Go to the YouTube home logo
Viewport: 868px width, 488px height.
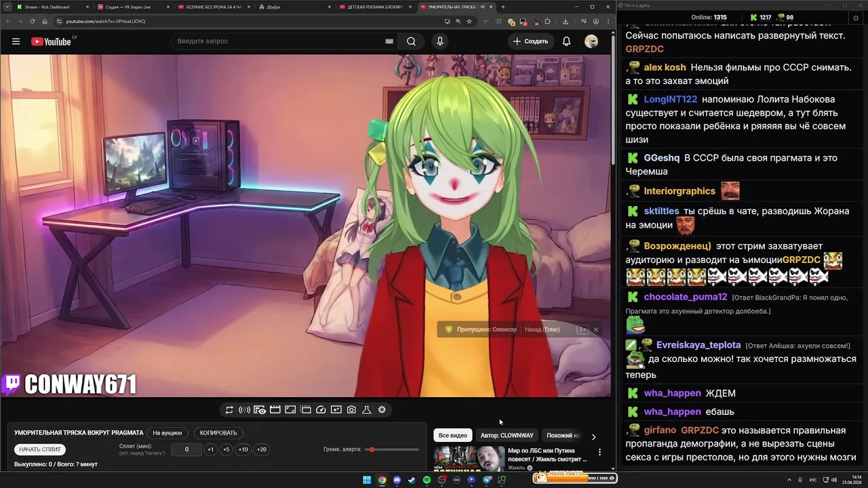51,41
